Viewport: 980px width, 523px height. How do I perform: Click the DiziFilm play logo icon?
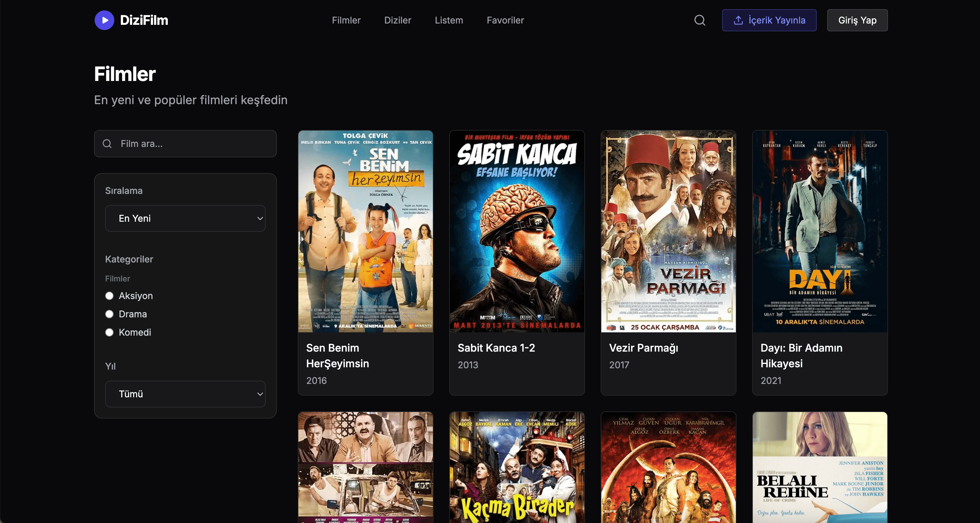point(104,20)
